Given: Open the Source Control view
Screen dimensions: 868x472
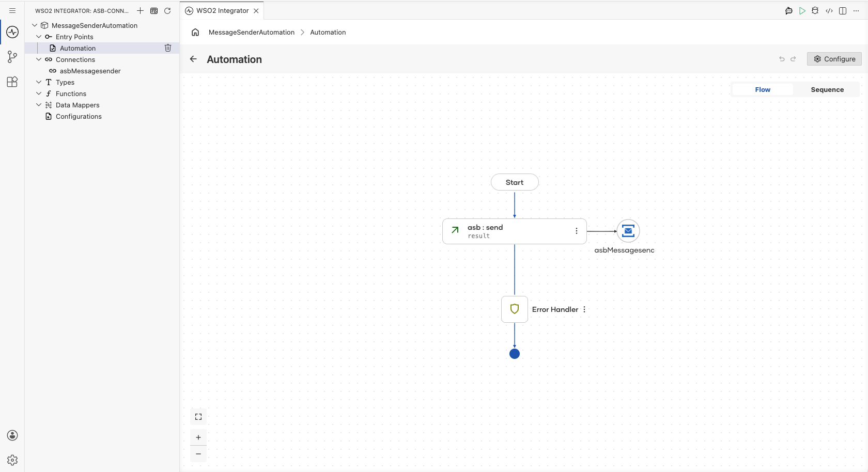Looking at the screenshot, I should [x=12, y=57].
